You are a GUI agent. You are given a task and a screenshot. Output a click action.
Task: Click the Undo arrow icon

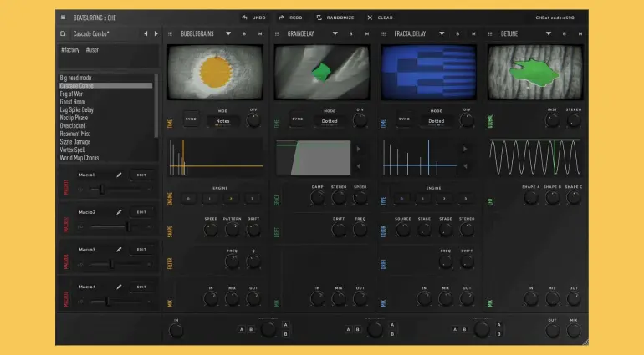245,17
